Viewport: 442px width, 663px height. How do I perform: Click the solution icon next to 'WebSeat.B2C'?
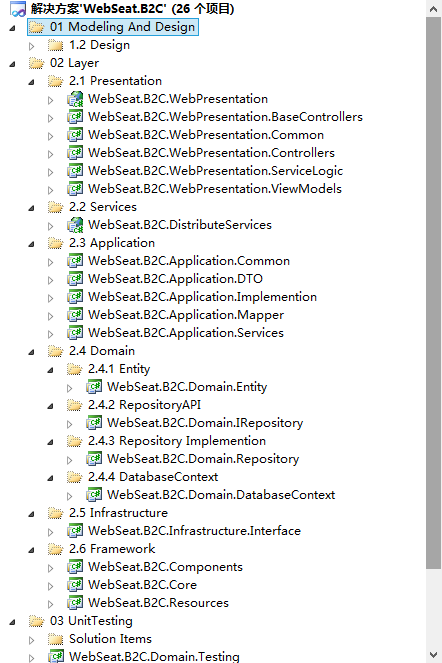[18, 9]
